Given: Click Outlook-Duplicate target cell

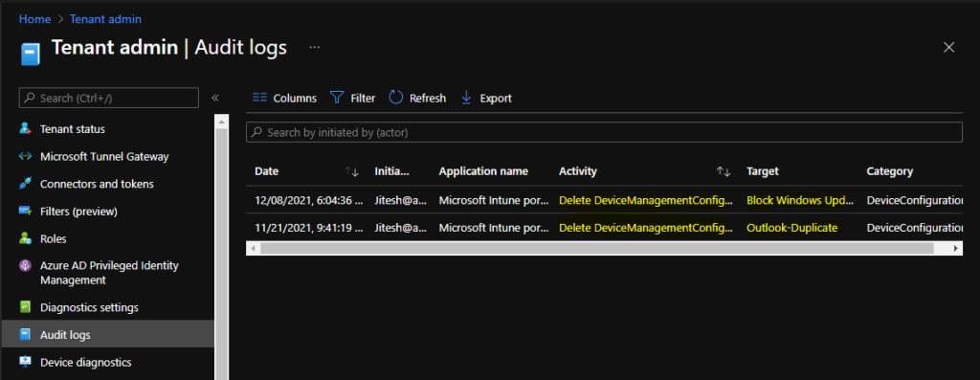Looking at the screenshot, I should (x=791, y=228).
